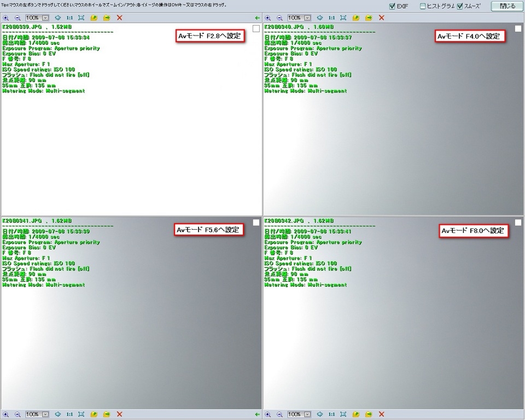Image resolution: width=525 pixels, height=420 pixels.
Task: Zoom in using the toolbar below K20B0342.JPG
Action: pyautogui.click(x=268, y=415)
